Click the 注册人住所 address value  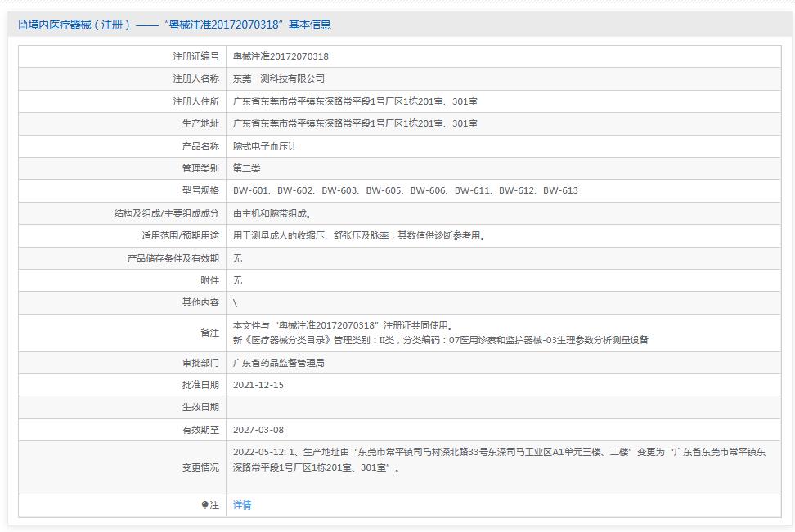[355, 101]
